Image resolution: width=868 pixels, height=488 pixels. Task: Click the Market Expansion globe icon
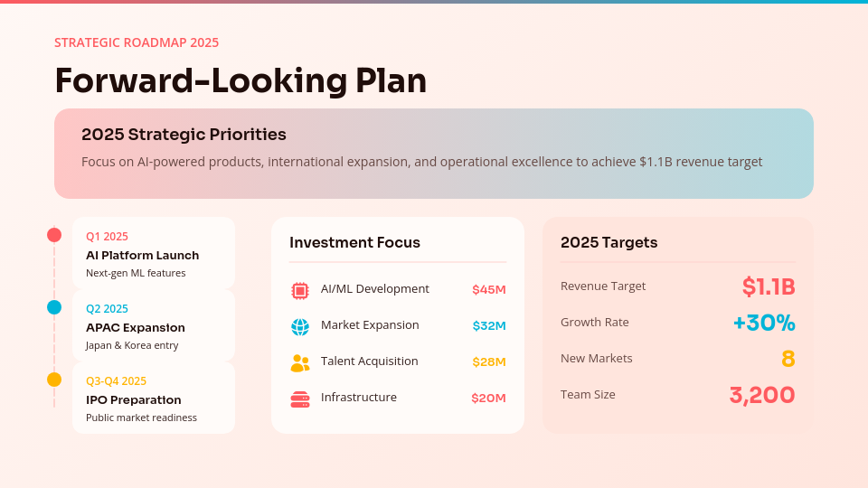(300, 326)
